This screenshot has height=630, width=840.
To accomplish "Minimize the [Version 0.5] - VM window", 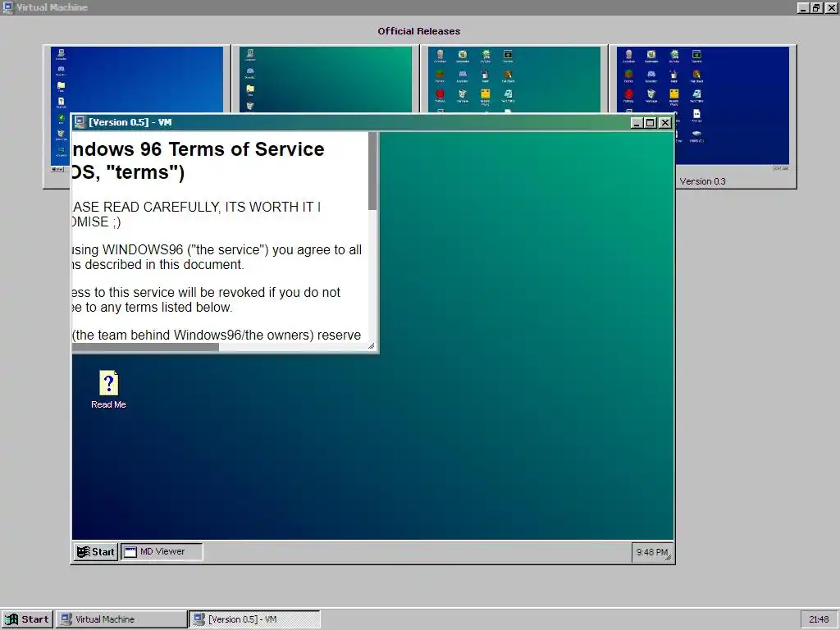I will pos(637,123).
